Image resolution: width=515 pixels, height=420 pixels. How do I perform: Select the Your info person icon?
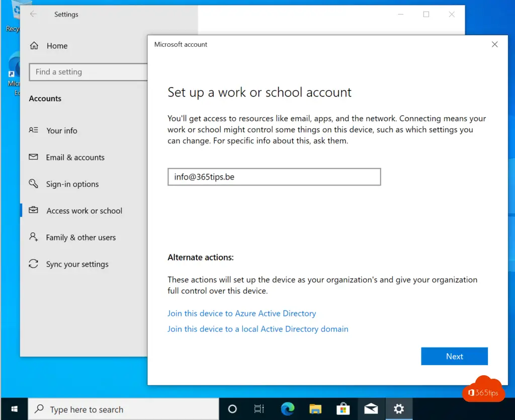[34, 130]
